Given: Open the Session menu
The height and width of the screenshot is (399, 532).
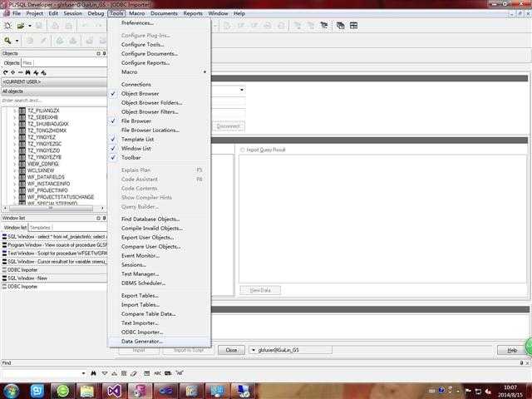Looking at the screenshot, I should pyautogui.click(x=73, y=13).
